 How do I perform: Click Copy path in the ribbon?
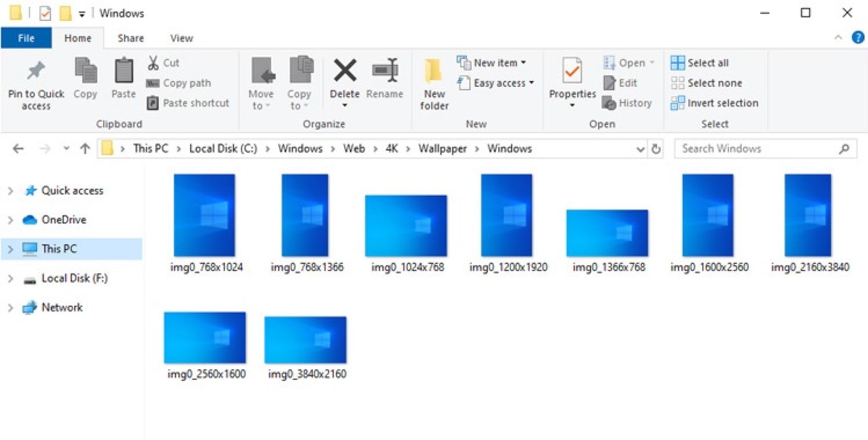(x=179, y=83)
